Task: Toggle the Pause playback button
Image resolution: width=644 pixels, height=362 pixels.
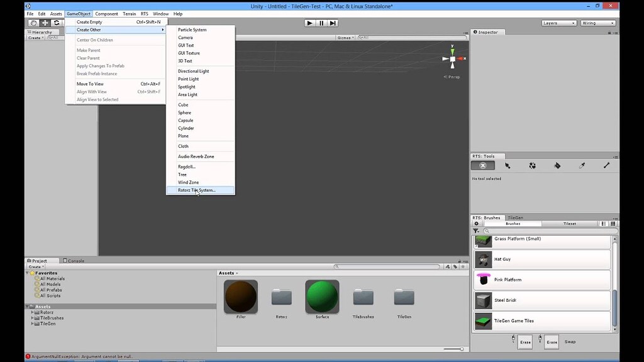Action: (321, 23)
